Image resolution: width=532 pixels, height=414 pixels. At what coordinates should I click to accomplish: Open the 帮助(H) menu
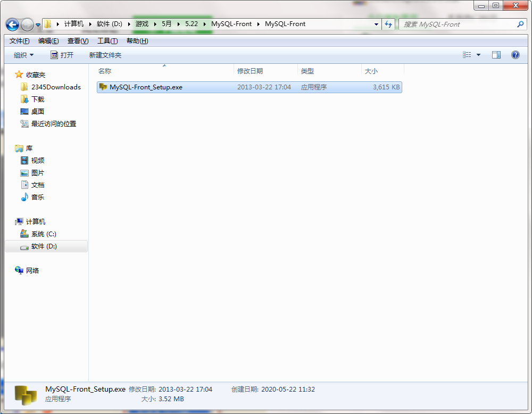[x=137, y=41]
